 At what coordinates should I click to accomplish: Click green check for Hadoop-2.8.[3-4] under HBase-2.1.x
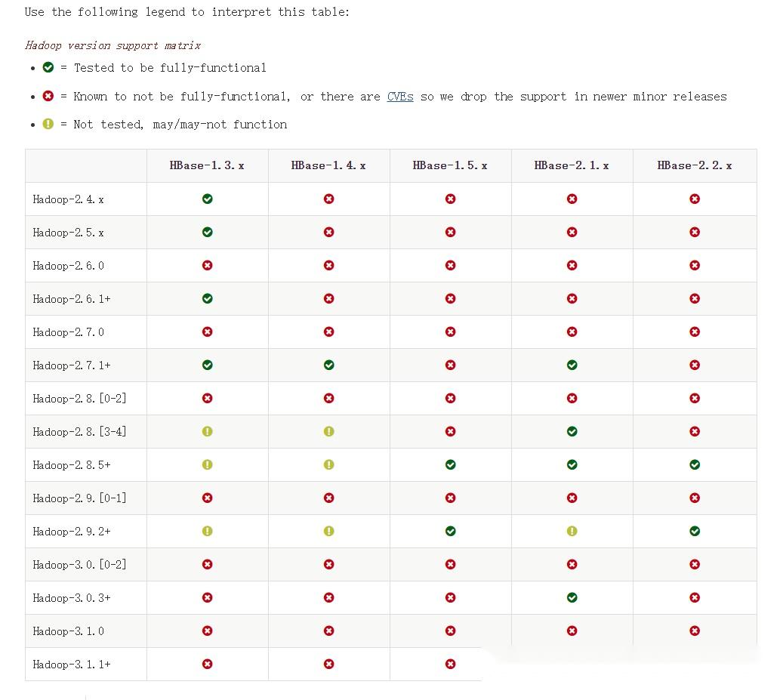[x=572, y=431]
